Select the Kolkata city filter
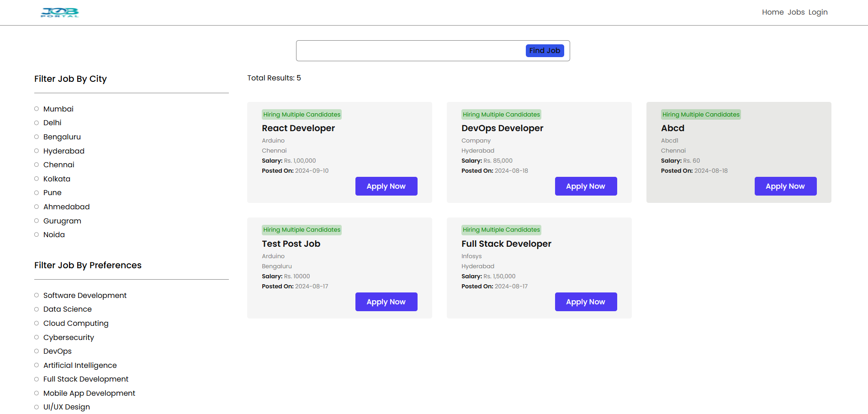Image resolution: width=868 pixels, height=414 pixels. click(37, 178)
